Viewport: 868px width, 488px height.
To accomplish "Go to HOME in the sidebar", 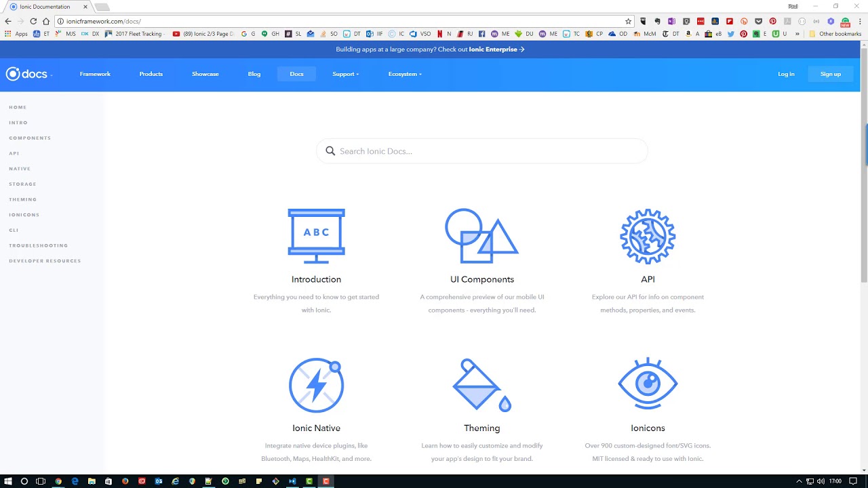I will coord(18,107).
